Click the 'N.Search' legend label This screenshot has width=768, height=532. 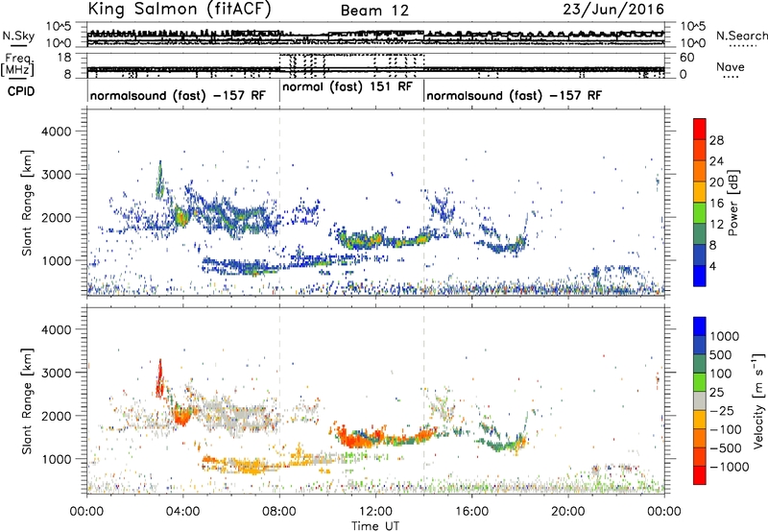(x=741, y=36)
